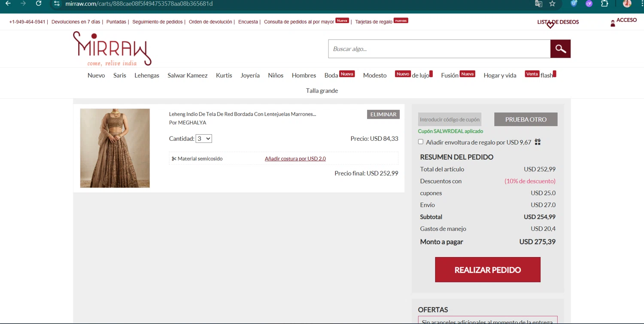Screen dimensions: 644x324
Task: Open the Venta flash menu item
Action: tap(540, 75)
